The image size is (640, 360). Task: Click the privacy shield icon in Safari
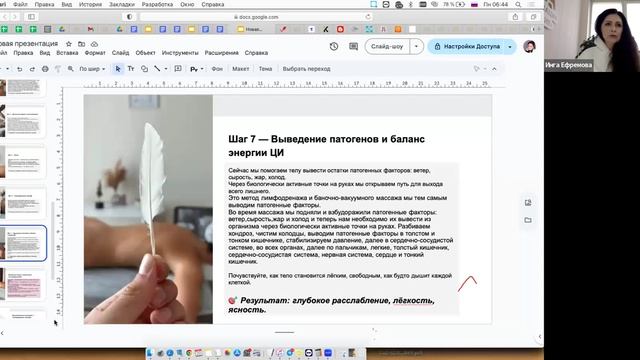click(x=129, y=17)
